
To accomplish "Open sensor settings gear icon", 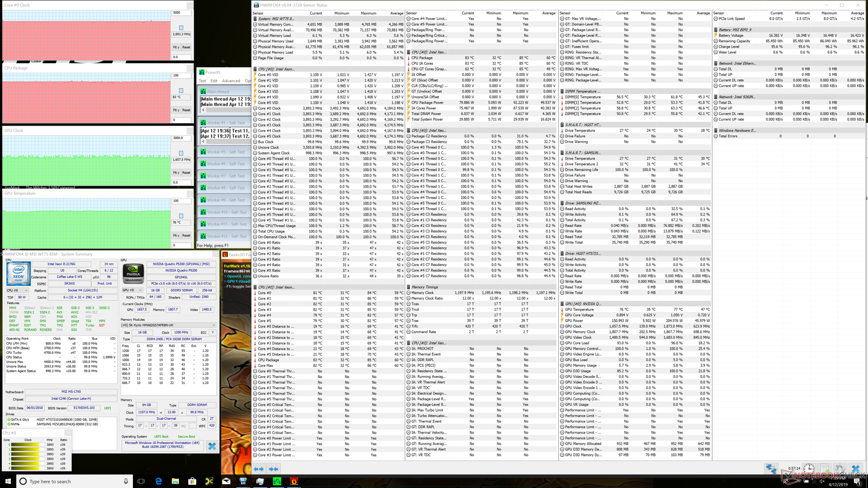I will (840, 469).
